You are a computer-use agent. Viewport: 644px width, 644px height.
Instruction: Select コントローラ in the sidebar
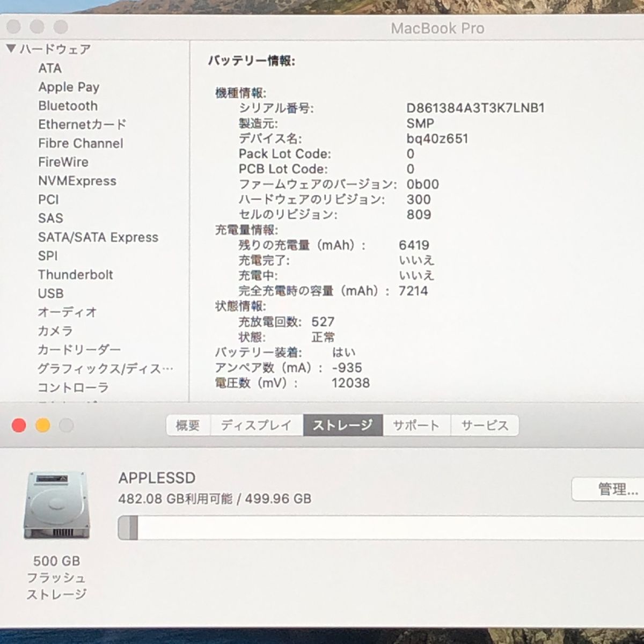coord(73,387)
